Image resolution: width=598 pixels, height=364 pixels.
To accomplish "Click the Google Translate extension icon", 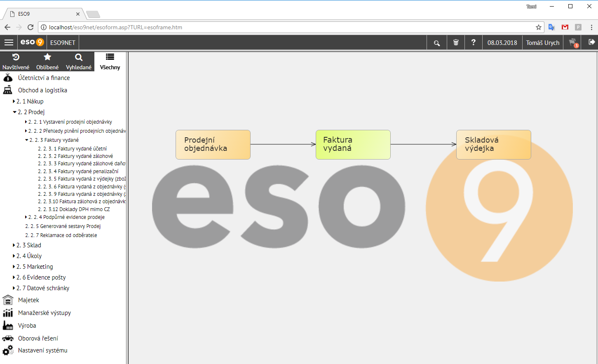I will [x=552, y=27].
